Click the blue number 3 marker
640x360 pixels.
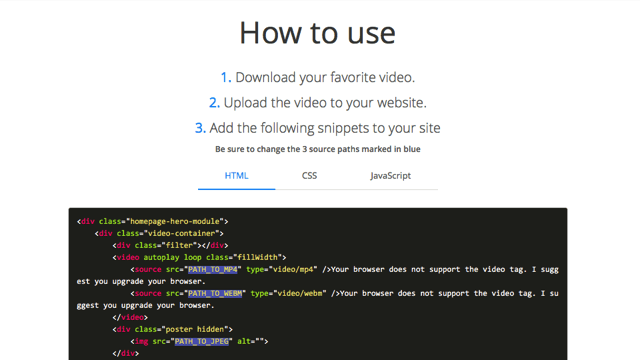(200, 128)
